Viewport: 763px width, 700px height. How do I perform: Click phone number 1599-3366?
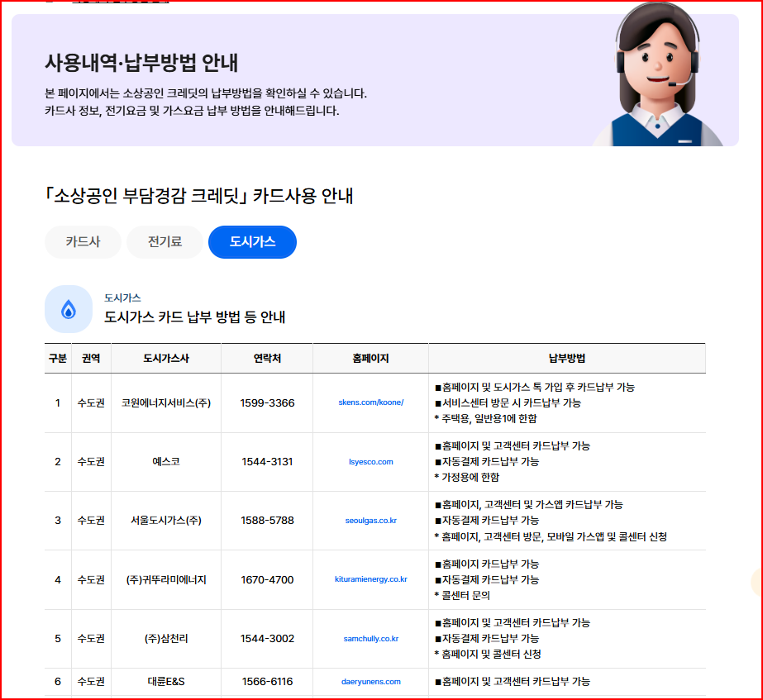pos(267,402)
